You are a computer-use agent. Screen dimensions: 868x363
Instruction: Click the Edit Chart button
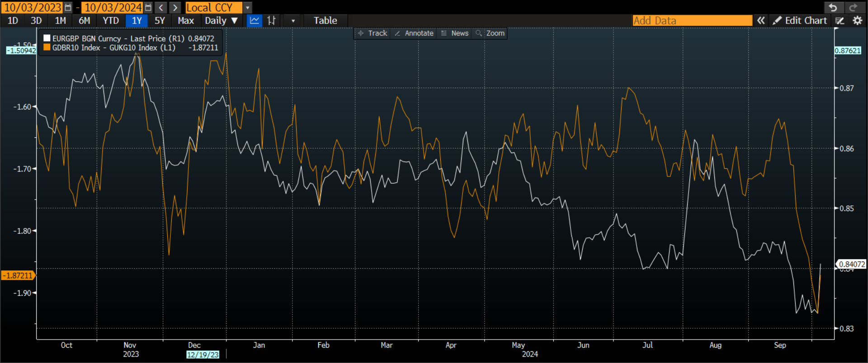point(800,20)
